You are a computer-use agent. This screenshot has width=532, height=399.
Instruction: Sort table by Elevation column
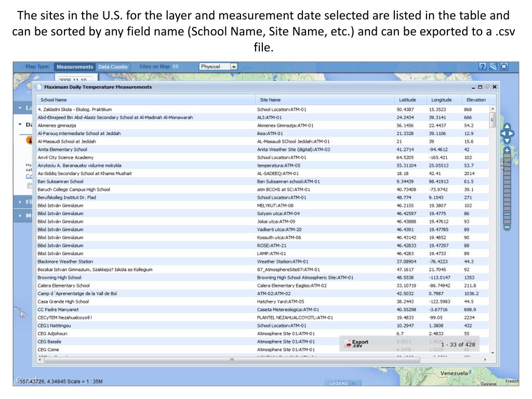click(476, 100)
